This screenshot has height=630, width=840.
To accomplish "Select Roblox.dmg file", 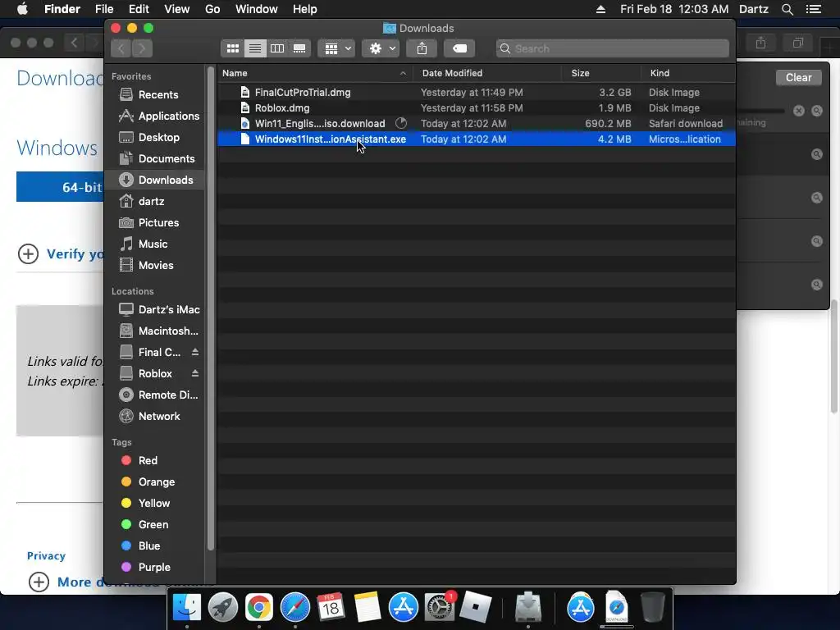I will pyautogui.click(x=477, y=108).
